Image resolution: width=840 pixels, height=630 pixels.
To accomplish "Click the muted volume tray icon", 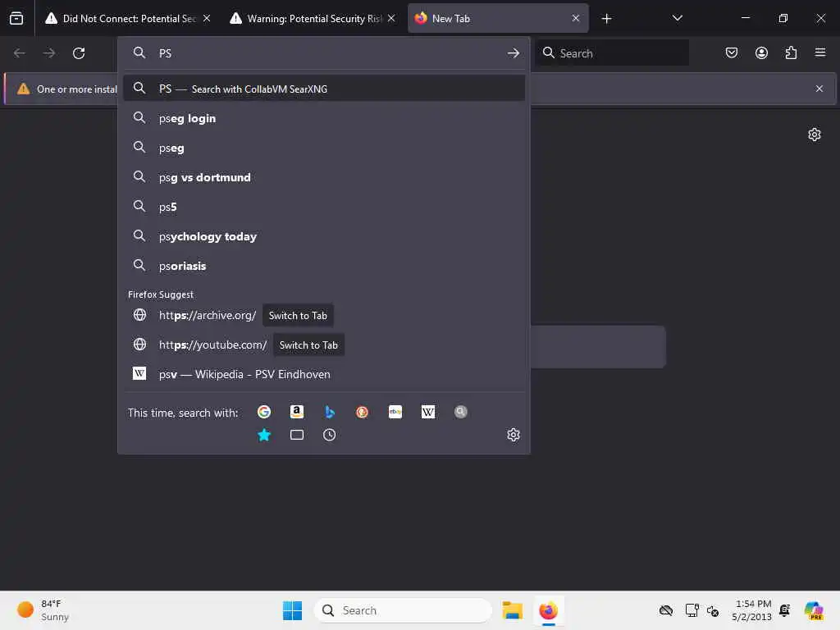I will coord(713,610).
